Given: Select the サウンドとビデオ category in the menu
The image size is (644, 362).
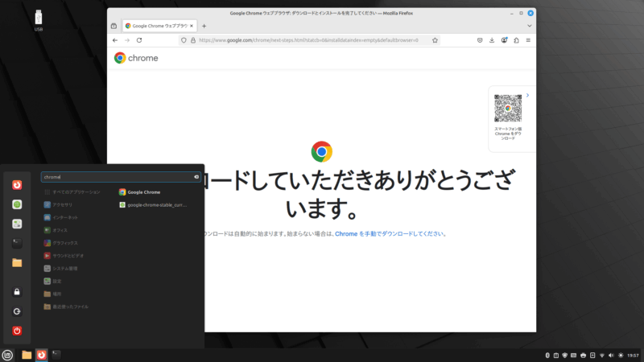Looking at the screenshot, I should [x=64, y=256].
